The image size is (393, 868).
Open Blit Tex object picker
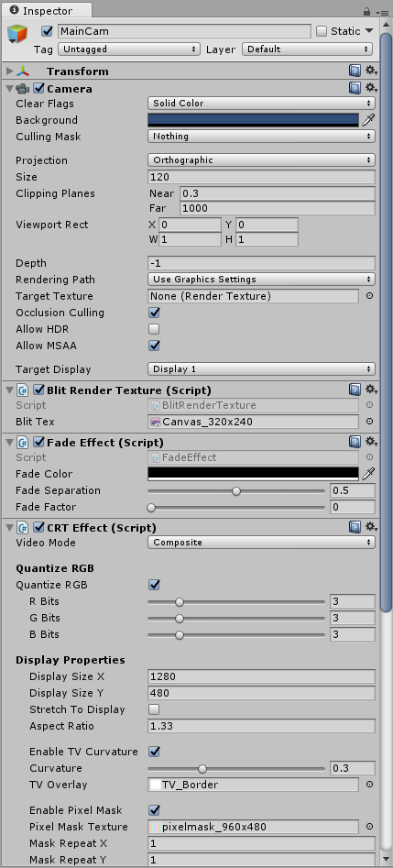click(369, 422)
